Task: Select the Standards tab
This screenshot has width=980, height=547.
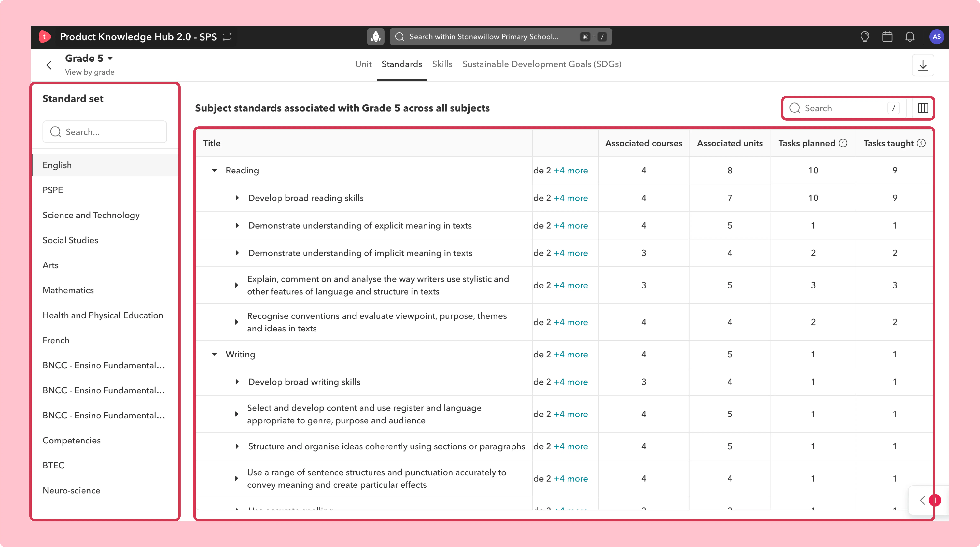Action: pos(402,64)
